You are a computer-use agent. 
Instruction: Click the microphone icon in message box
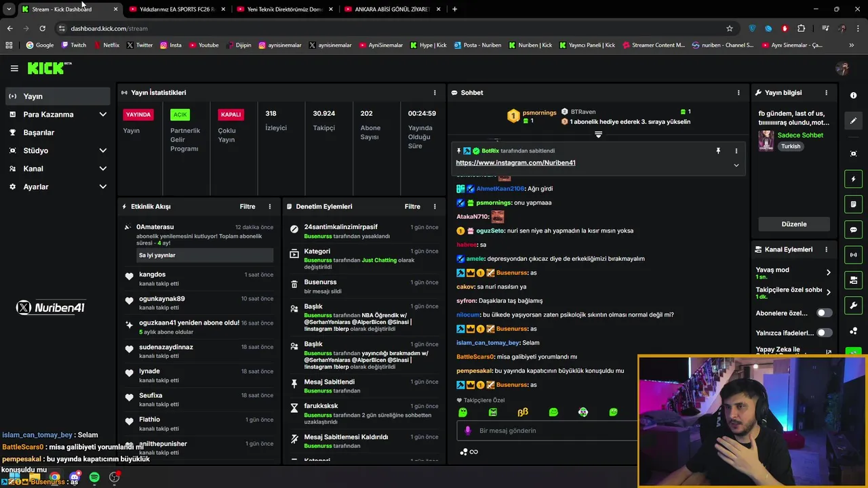467,431
